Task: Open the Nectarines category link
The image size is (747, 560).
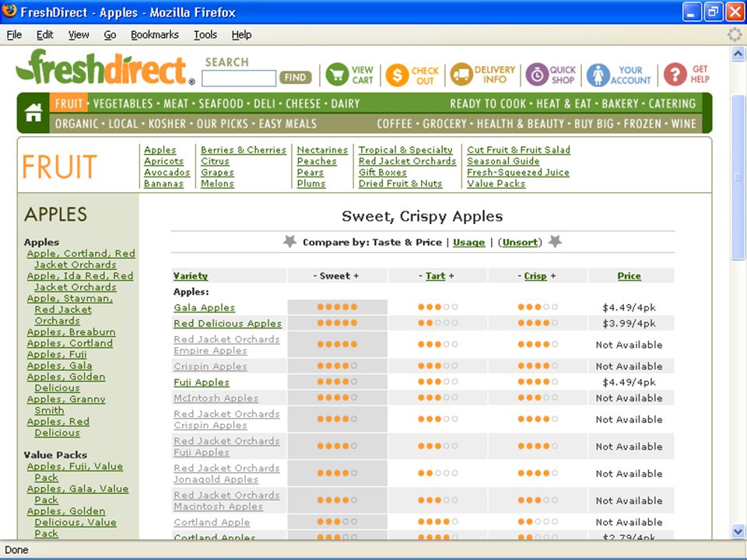Action: [322, 150]
